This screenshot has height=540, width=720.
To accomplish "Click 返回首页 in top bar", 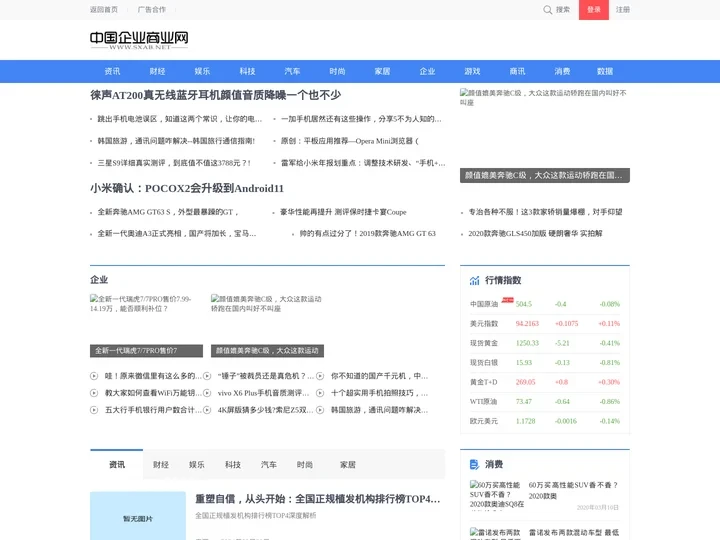I will (x=104, y=10).
